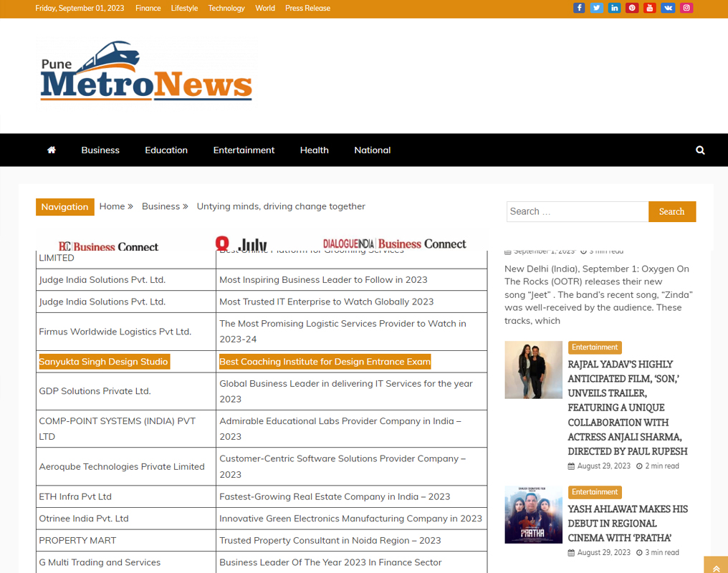Image resolution: width=728 pixels, height=573 pixels.
Task: Click the August 29, 2023 date under Yash Ahlawat article
Action: (603, 552)
